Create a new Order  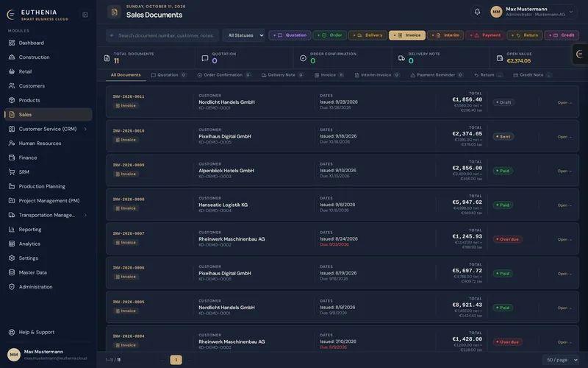coord(329,35)
